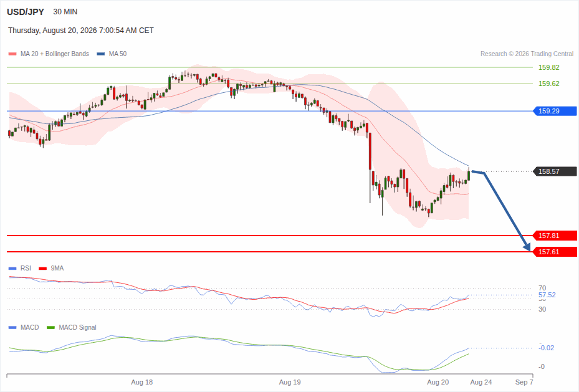The width and height of the screenshot is (579, 392).
Task: Click the 9MA legend color swatch
Action: pos(43,269)
